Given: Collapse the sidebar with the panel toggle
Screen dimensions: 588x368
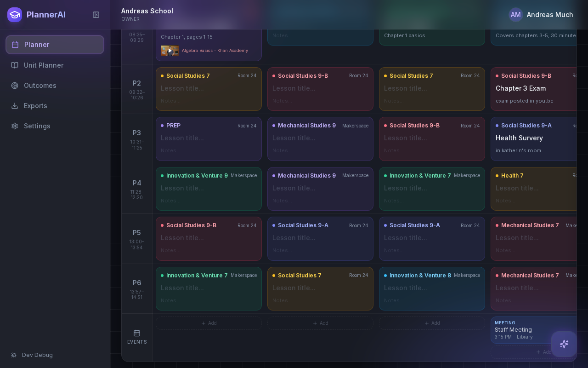Looking at the screenshot, I should click(x=96, y=14).
